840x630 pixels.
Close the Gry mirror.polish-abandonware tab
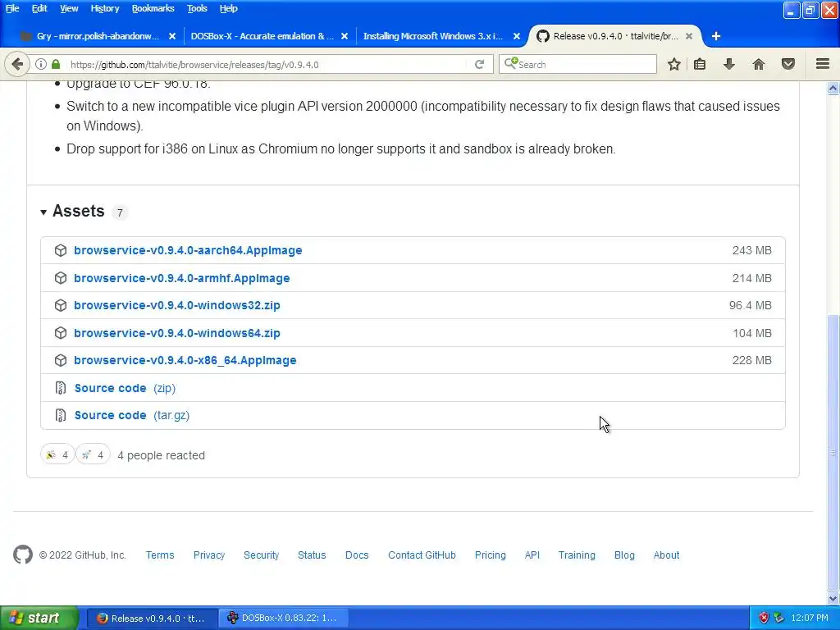point(172,36)
